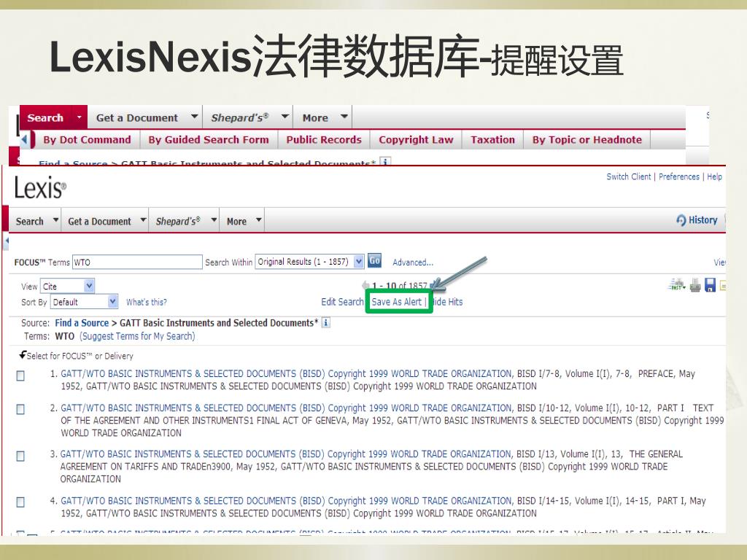Click the Hide Hits link
747x560 pixels.
[446, 301]
